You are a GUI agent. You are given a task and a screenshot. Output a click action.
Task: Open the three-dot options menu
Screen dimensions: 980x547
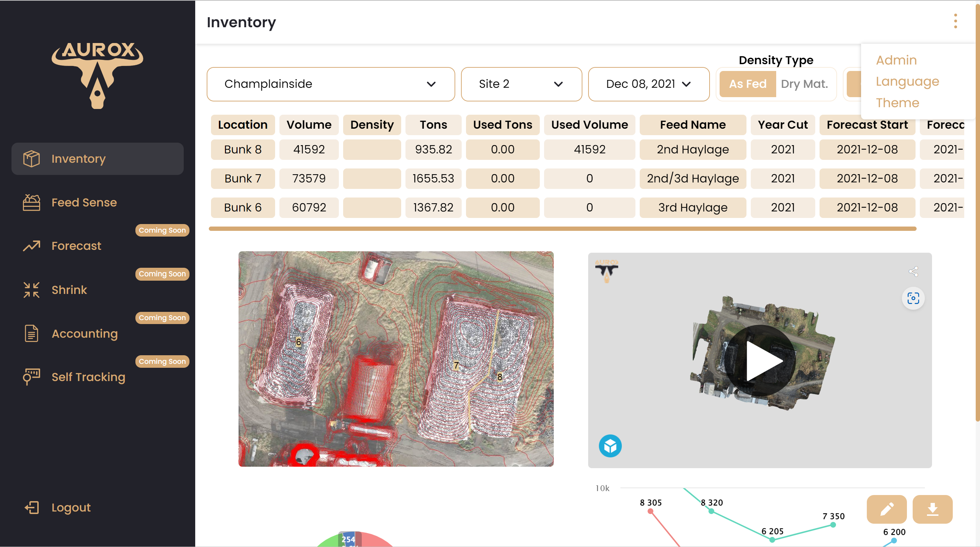pos(955,21)
